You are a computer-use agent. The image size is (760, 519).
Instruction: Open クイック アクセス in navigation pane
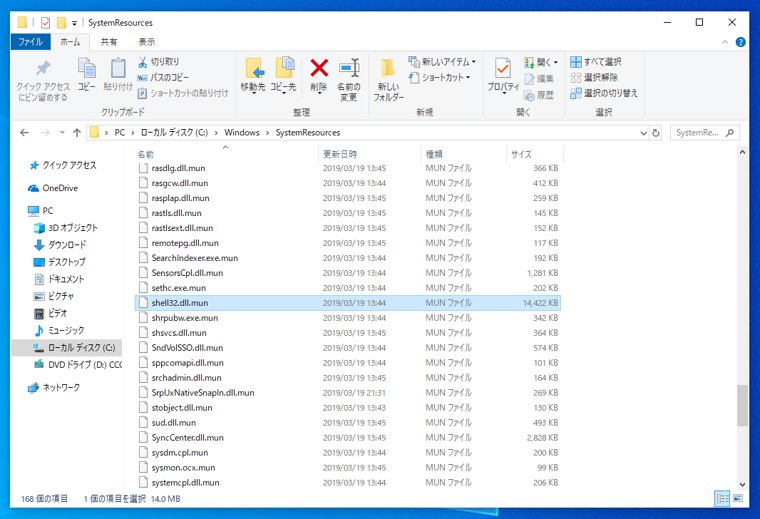(x=63, y=165)
